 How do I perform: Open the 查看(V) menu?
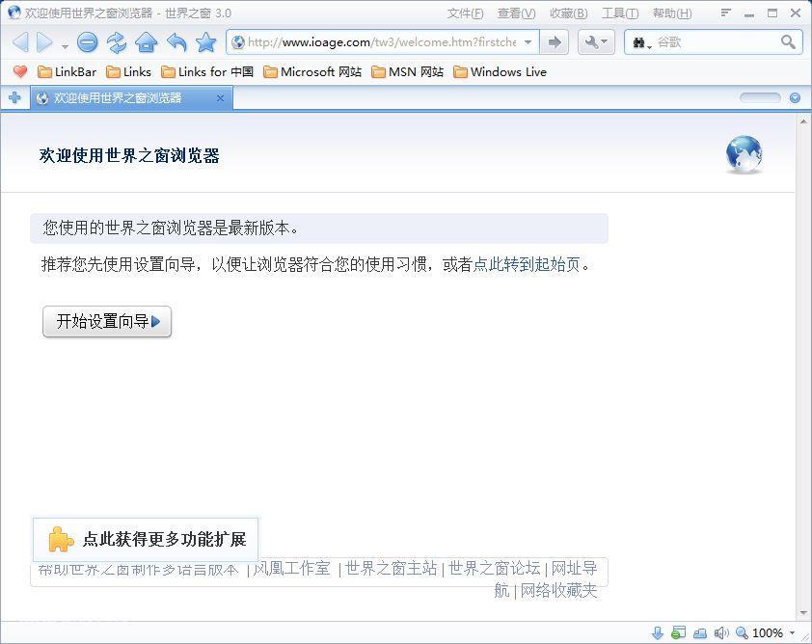(x=516, y=13)
